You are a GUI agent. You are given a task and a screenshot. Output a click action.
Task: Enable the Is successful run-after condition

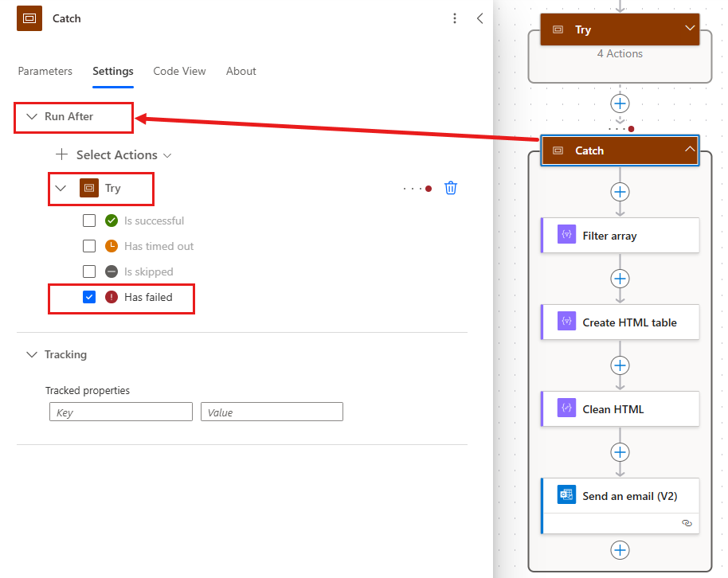coord(88,221)
